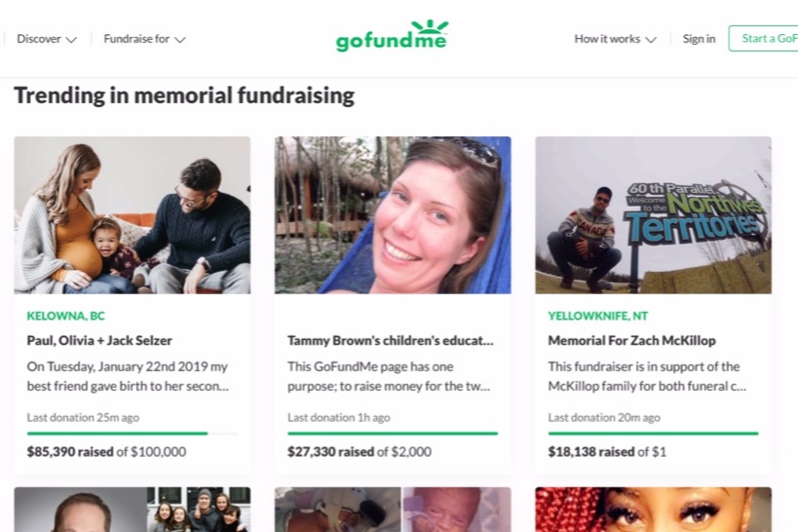The height and width of the screenshot is (532, 798).
Task: Click the YELLOWKNIFE, NT location label
Action: [598, 316]
